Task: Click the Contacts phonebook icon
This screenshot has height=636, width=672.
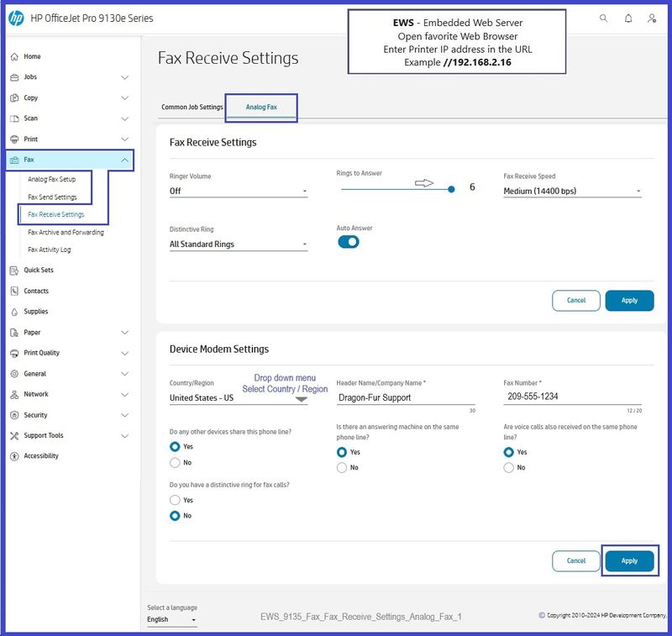Action: click(14, 291)
